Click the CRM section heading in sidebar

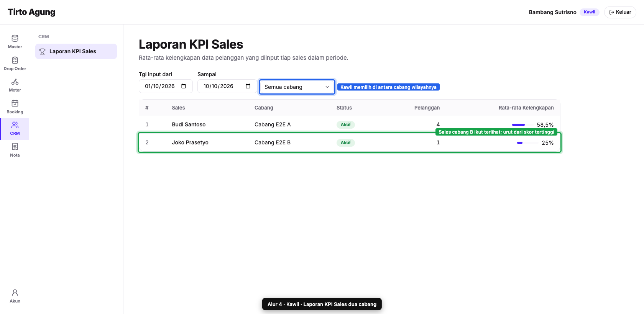pos(44,37)
